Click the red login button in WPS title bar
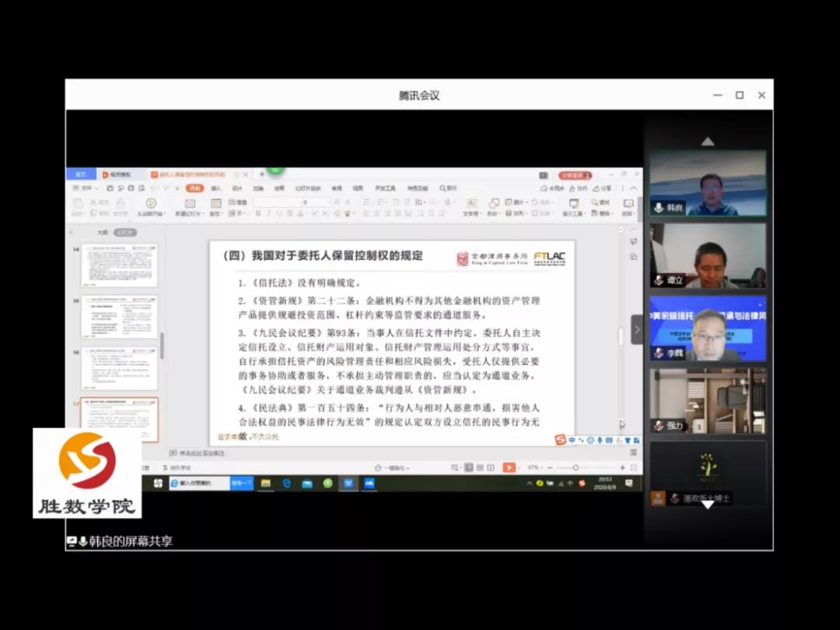Image resolution: width=840 pixels, height=630 pixels. 576,175
